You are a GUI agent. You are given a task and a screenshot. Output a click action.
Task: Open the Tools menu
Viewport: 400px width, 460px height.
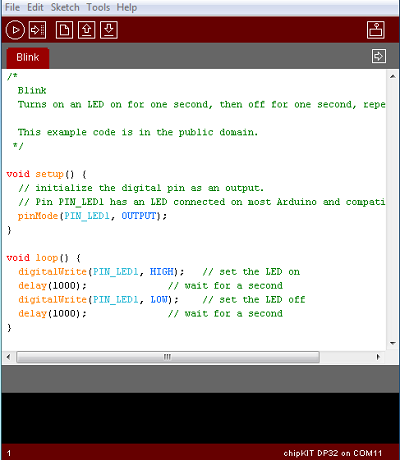pyautogui.click(x=98, y=7)
